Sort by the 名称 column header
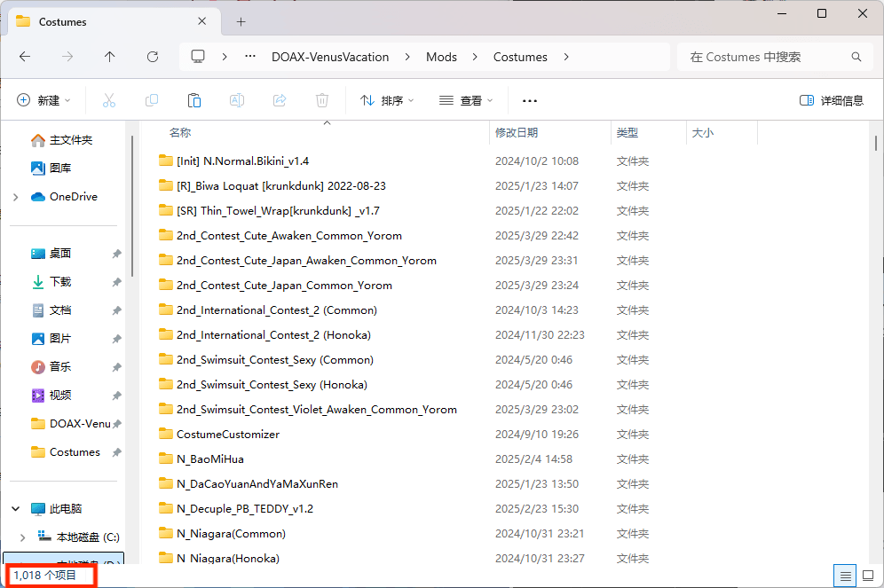Screen dimensions: 884x588 coord(180,132)
